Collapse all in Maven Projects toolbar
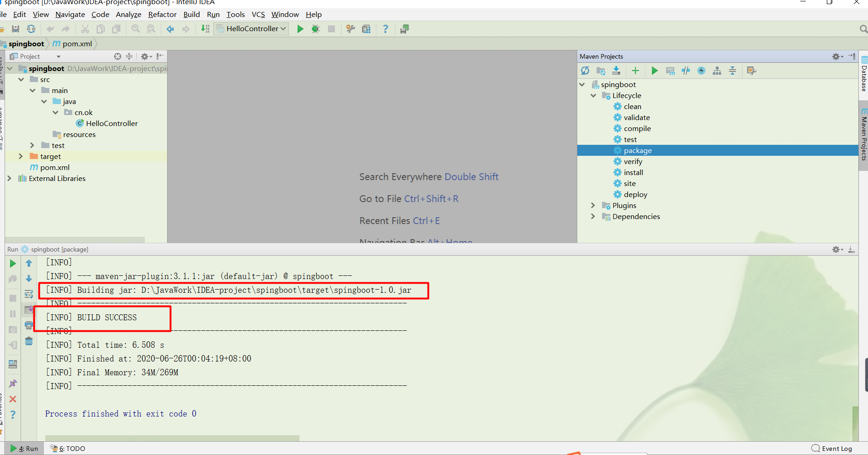This screenshot has height=455, width=868. (x=732, y=71)
